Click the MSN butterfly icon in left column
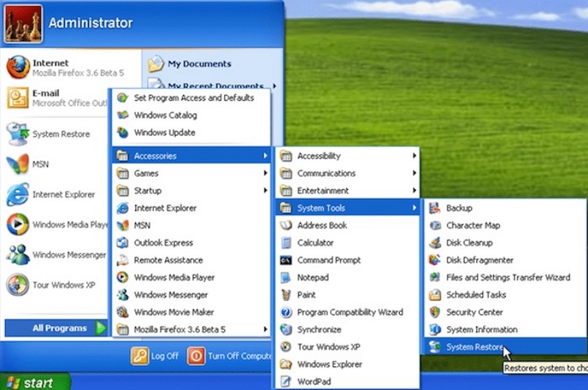Image resolution: width=588 pixels, height=390 pixels. [18, 164]
